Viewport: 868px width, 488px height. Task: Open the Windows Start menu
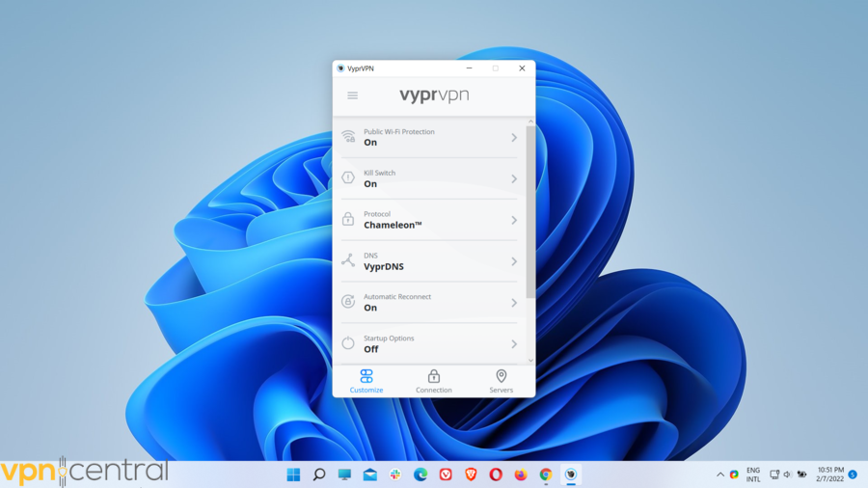(x=293, y=474)
